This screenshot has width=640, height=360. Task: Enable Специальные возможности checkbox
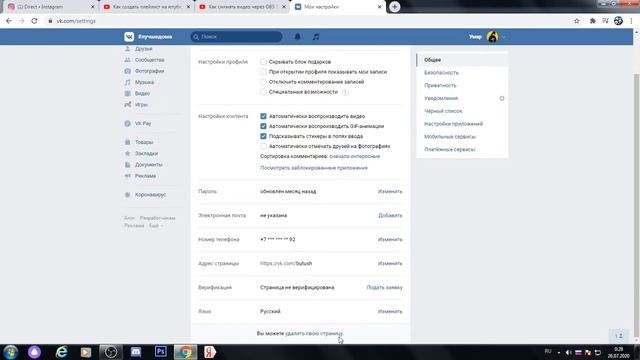(263, 92)
